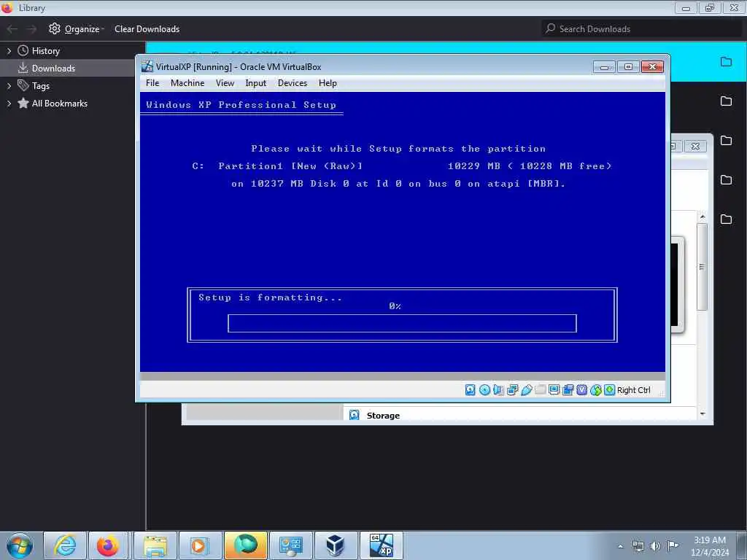Open the Machine menu

pyautogui.click(x=187, y=83)
